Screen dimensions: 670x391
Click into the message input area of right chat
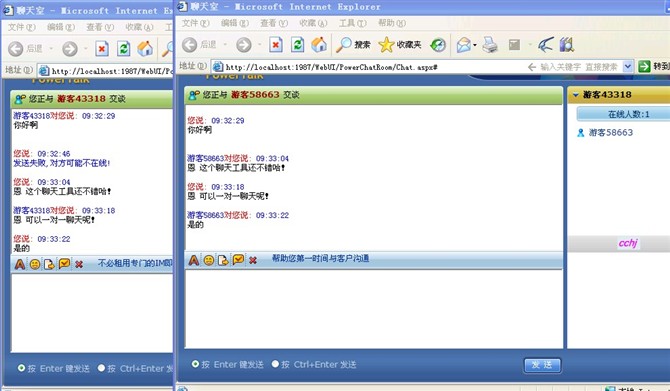(373, 309)
